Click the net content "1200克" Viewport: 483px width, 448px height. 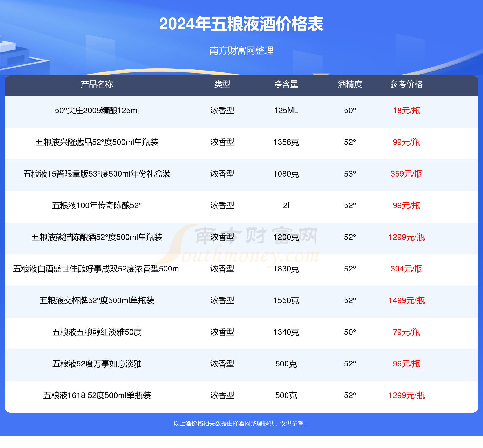286,237
